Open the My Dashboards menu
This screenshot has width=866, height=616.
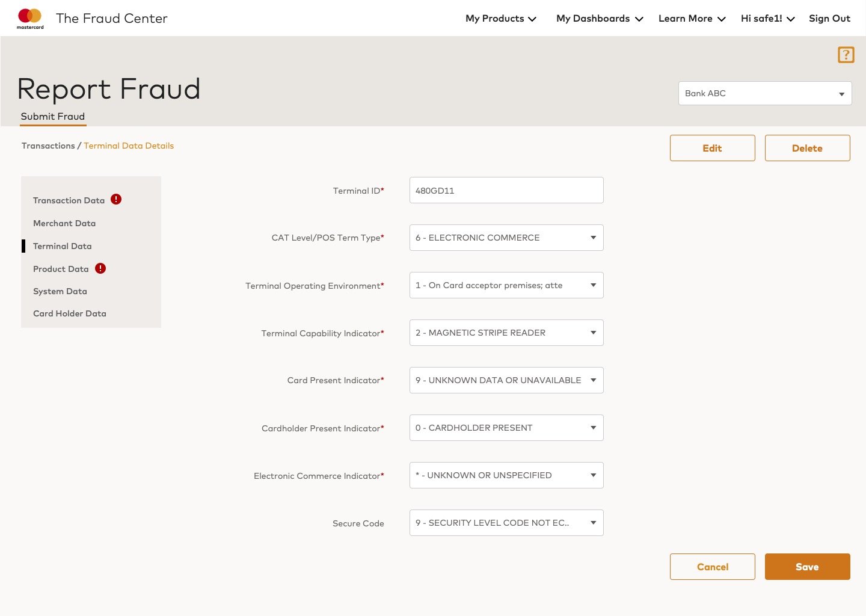tap(600, 19)
